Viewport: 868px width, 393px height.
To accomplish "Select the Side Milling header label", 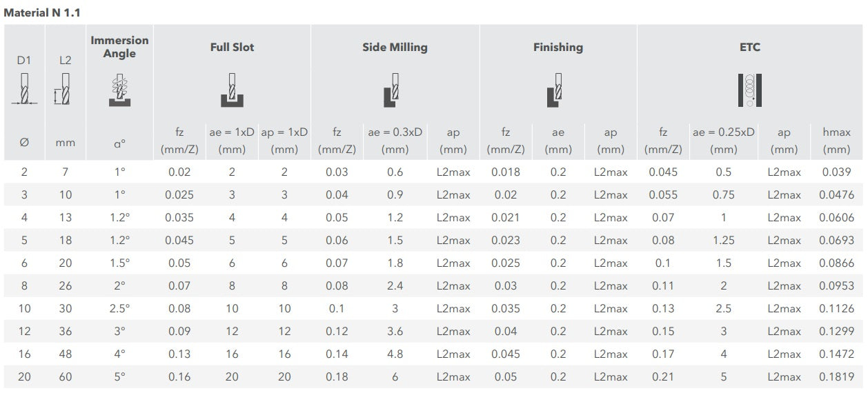I will [395, 48].
